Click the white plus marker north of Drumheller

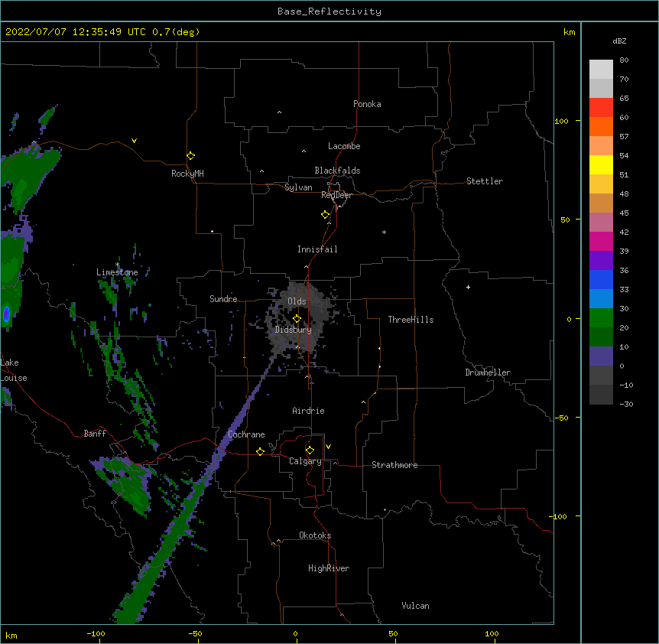coord(468,287)
